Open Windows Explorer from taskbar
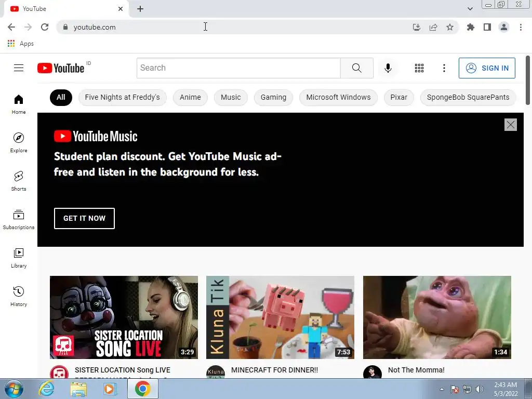The image size is (532, 399). 78,389
